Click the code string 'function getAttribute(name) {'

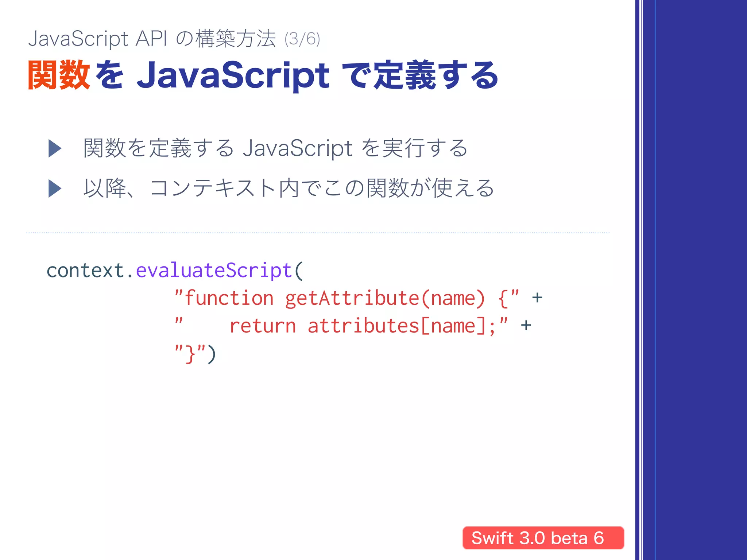point(347,299)
